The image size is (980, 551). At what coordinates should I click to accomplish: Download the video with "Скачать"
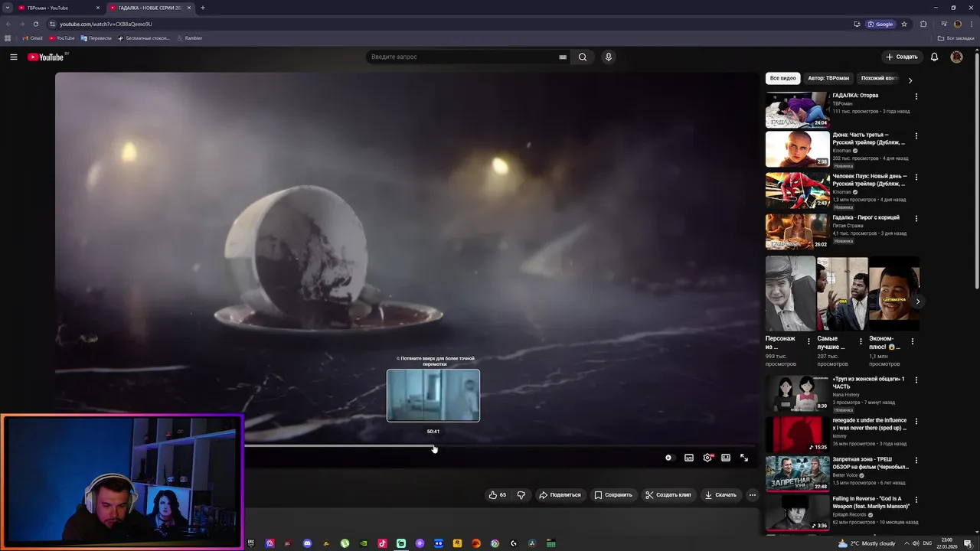tap(720, 495)
